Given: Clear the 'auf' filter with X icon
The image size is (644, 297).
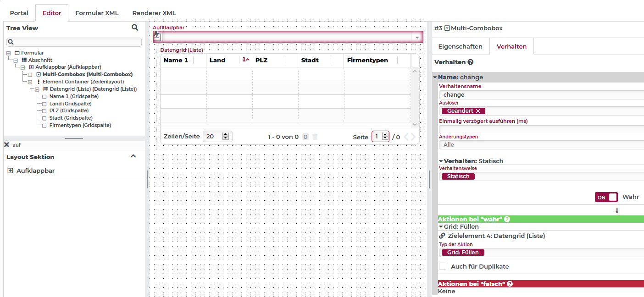Looking at the screenshot, I should (6, 145).
